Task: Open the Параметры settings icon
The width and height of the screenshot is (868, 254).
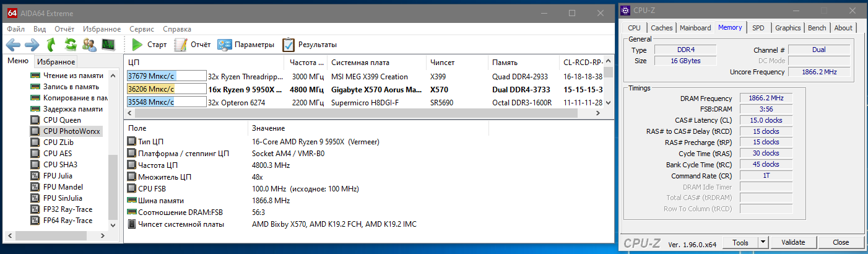Action: [246, 45]
